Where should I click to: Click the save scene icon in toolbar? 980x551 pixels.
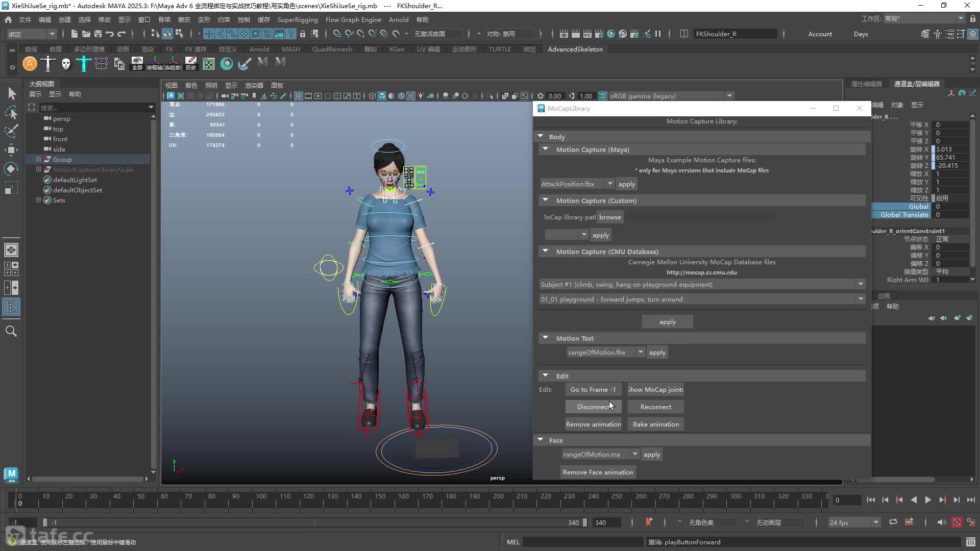(98, 34)
